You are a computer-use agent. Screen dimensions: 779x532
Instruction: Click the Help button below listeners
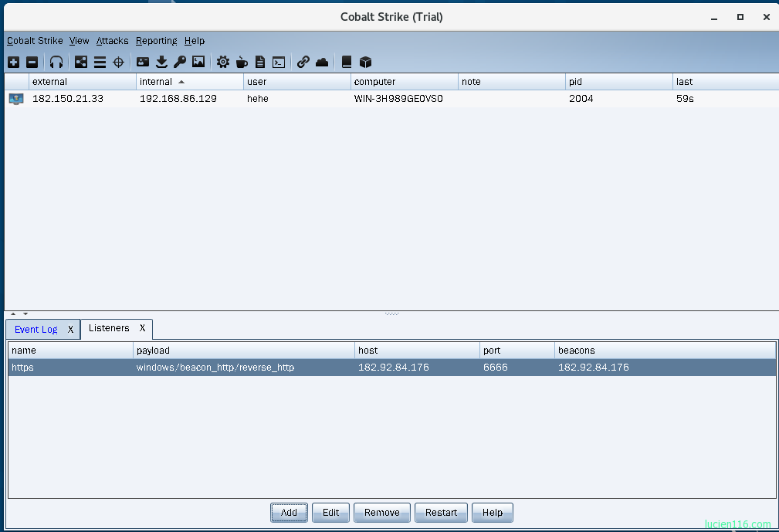coord(493,513)
